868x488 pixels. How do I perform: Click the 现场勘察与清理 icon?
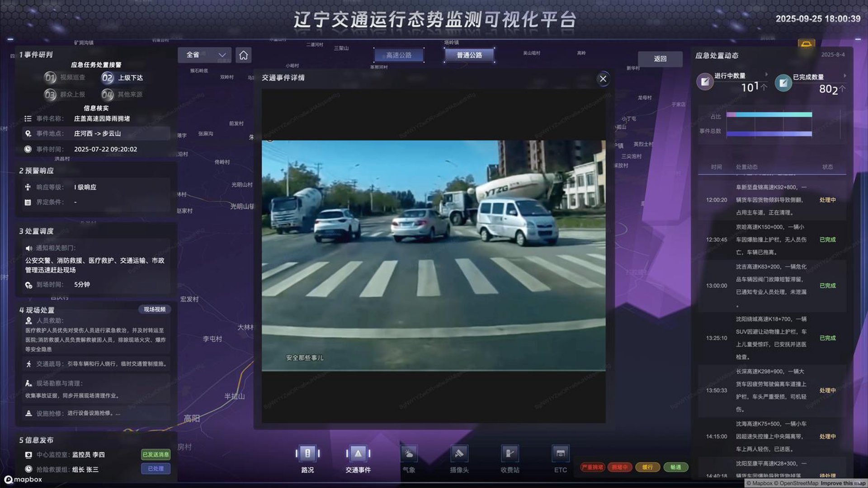(28, 383)
